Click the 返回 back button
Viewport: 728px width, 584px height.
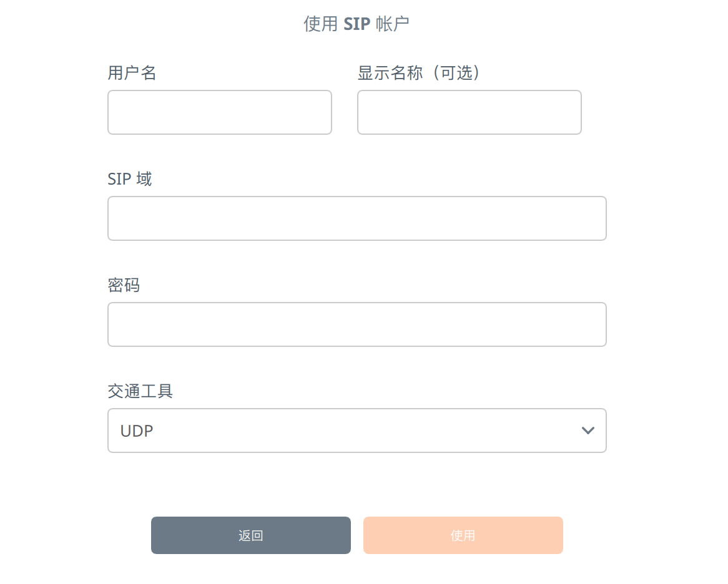[250, 535]
